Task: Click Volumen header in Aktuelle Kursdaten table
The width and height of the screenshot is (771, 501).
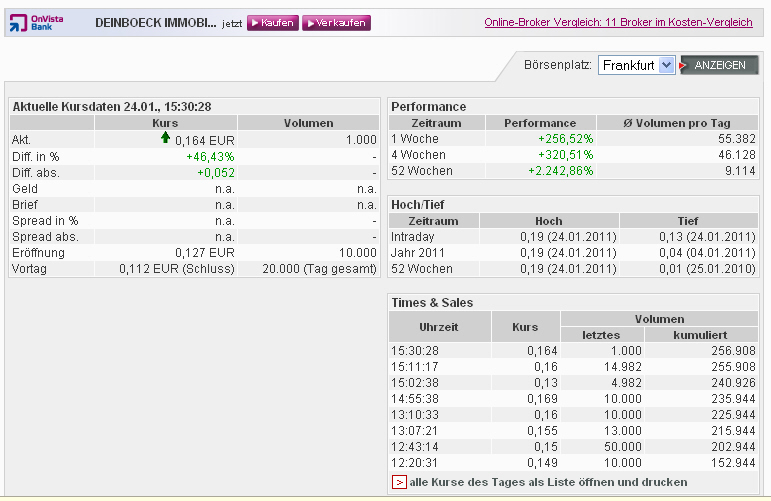Action: click(x=308, y=123)
